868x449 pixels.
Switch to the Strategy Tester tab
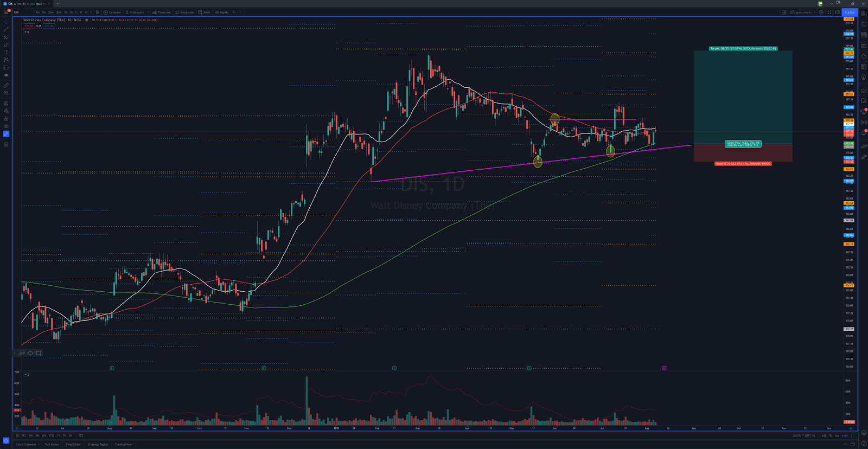pyautogui.click(x=98, y=444)
